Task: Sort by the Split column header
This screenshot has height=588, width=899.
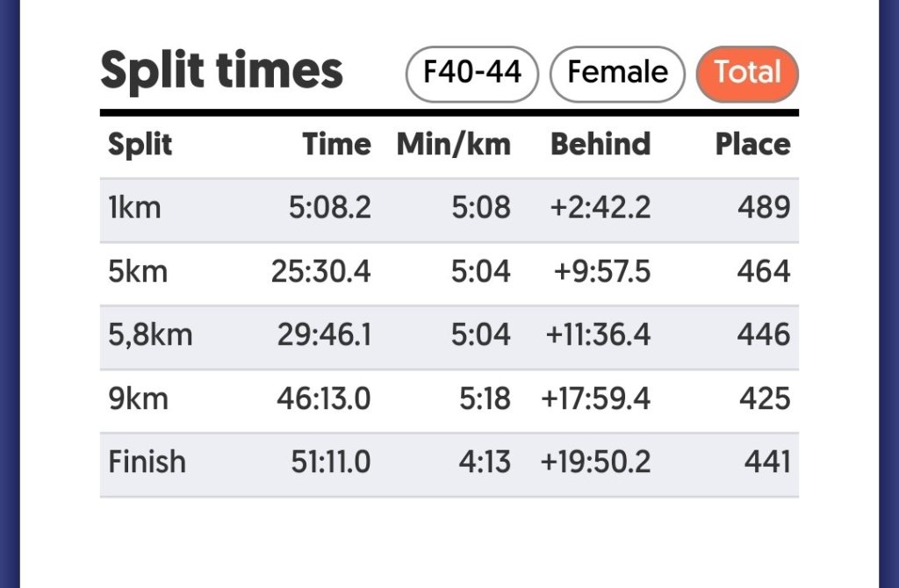Action: [x=138, y=144]
